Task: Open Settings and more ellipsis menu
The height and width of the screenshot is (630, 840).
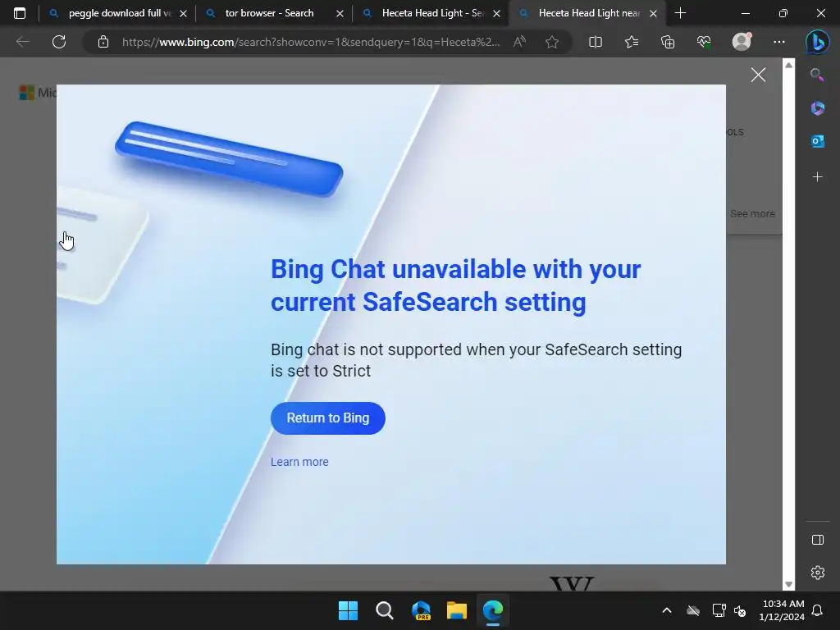Action: click(x=779, y=42)
